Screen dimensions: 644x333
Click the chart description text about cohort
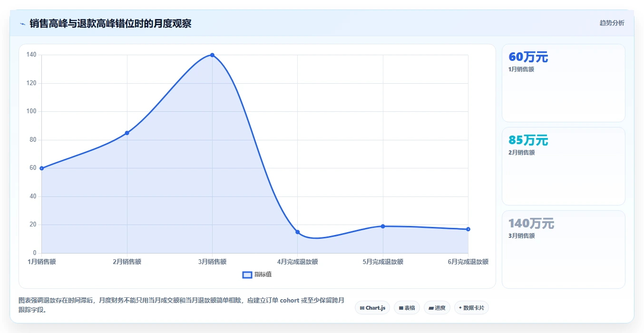[x=181, y=305]
